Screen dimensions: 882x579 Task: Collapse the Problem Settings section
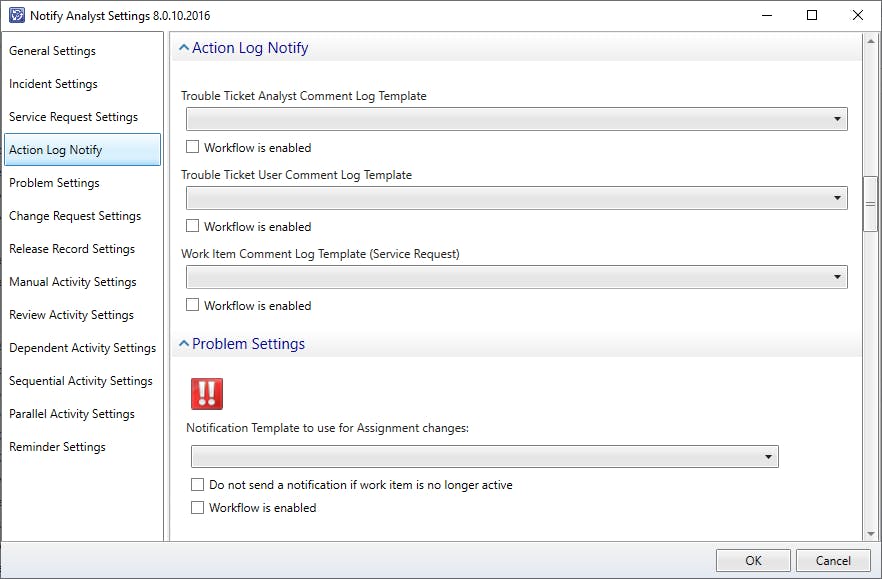click(184, 344)
